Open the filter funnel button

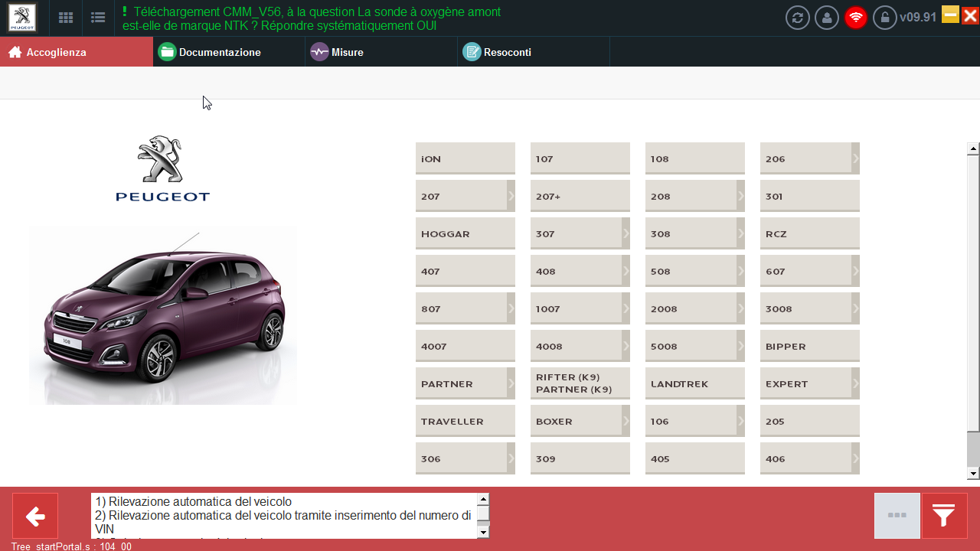click(945, 516)
